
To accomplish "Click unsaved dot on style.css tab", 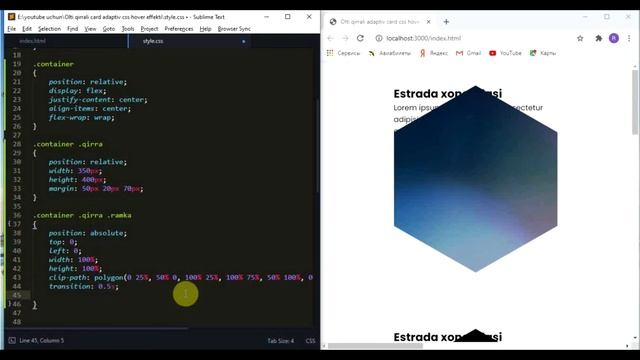I will pyautogui.click(x=244, y=41).
